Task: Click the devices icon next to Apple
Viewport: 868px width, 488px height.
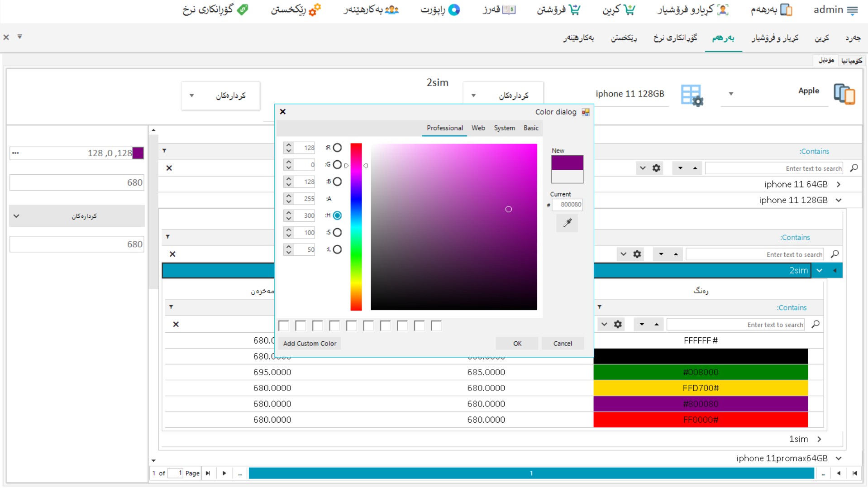Action: (844, 94)
